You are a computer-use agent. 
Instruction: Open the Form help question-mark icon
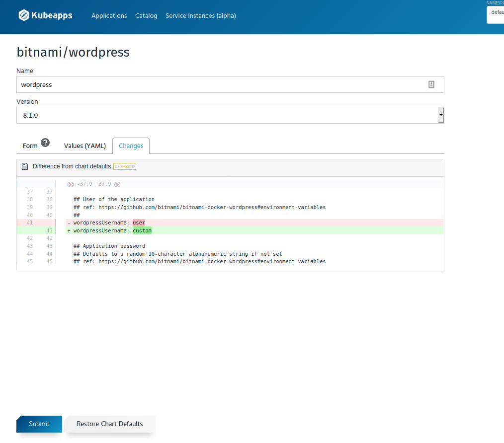45,143
